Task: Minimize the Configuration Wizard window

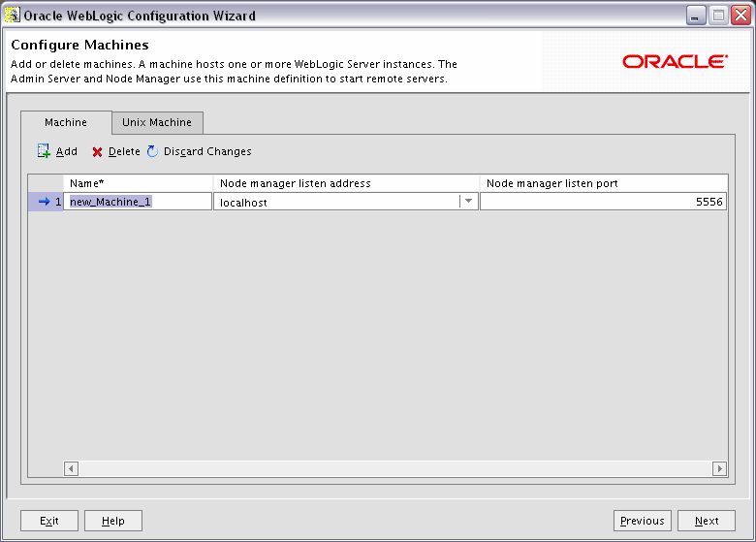Action: 696,16
